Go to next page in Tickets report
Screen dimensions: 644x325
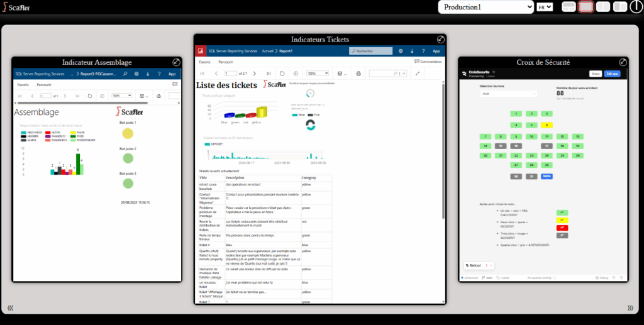click(x=255, y=74)
